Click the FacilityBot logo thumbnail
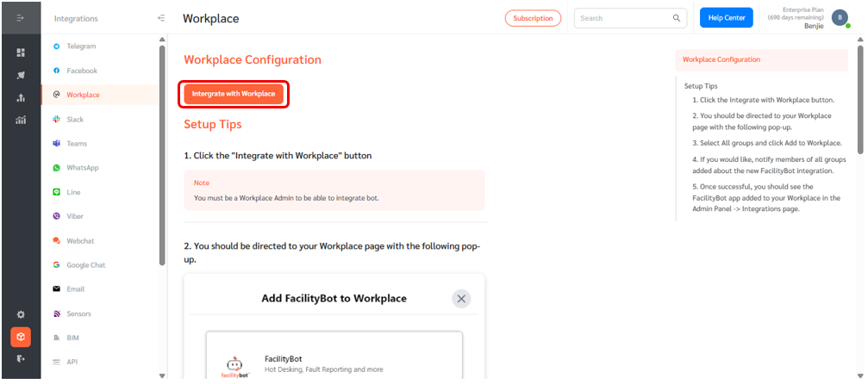 coord(234,366)
